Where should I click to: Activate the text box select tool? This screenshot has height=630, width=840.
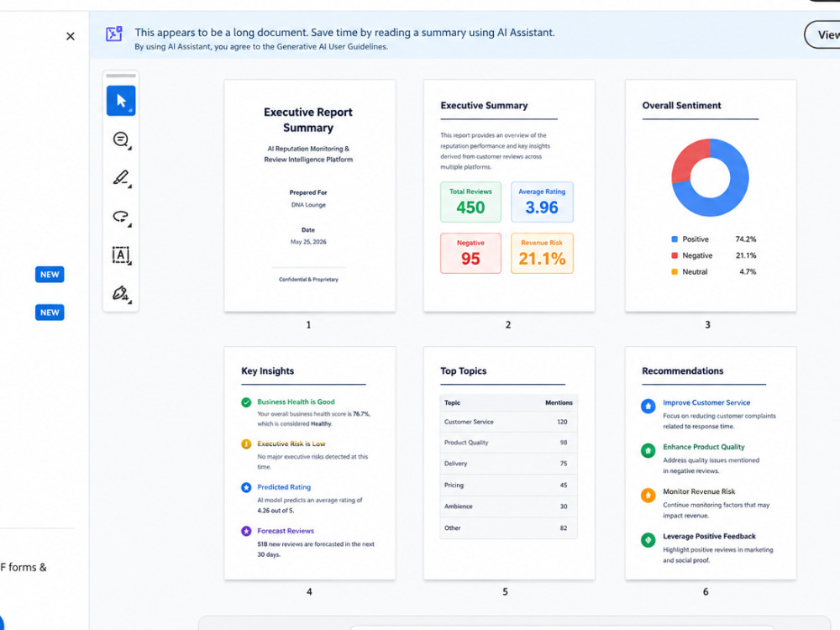click(x=121, y=255)
